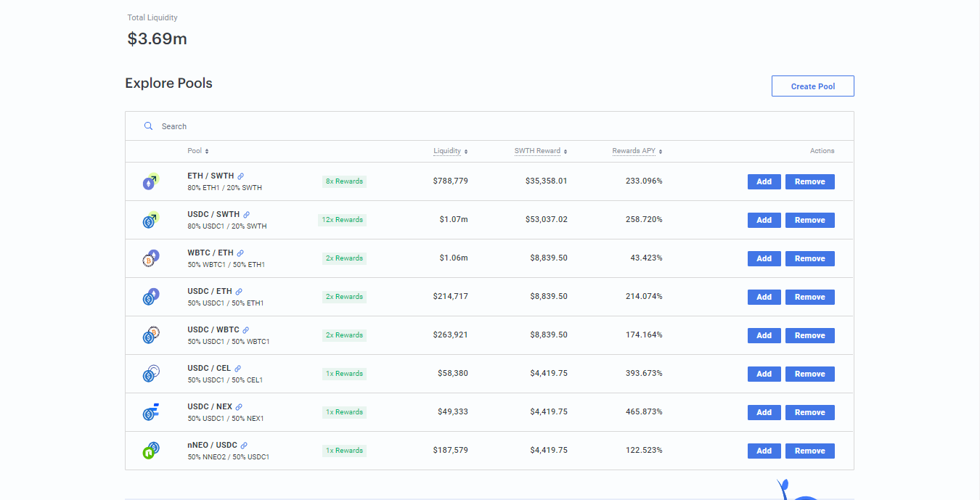Add liquidity to nNEO / USDC pool
Image resolution: width=980 pixels, height=500 pixels.
[764, 451]
